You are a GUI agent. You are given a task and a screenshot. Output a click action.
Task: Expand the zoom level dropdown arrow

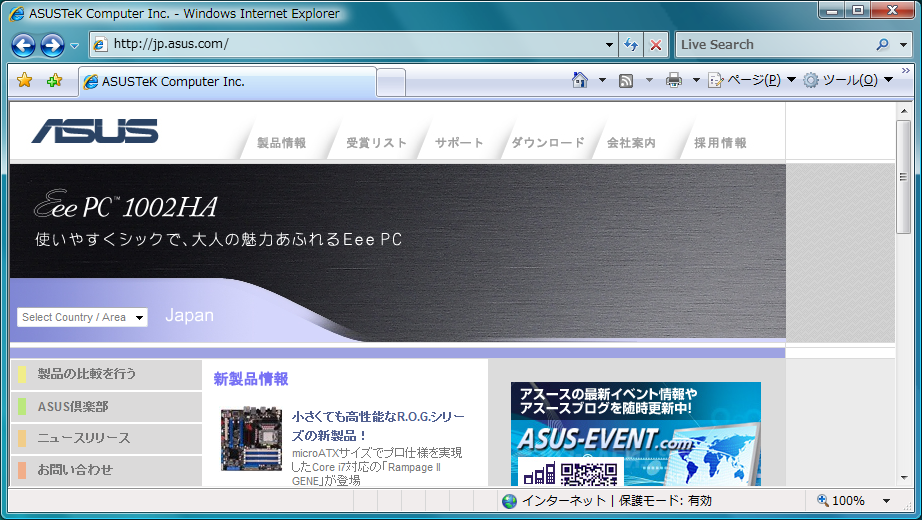point(886,501)
